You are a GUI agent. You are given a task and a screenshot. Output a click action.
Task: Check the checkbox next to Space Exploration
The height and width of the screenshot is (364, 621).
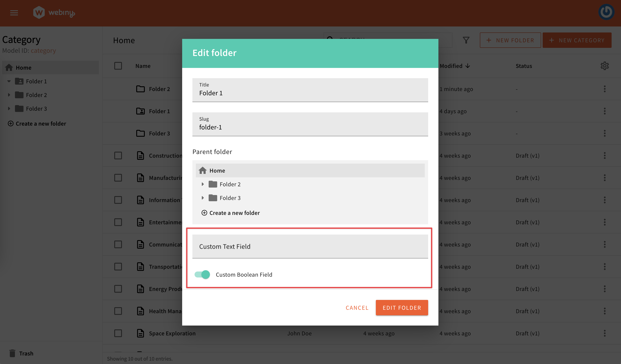coord(118,333)
